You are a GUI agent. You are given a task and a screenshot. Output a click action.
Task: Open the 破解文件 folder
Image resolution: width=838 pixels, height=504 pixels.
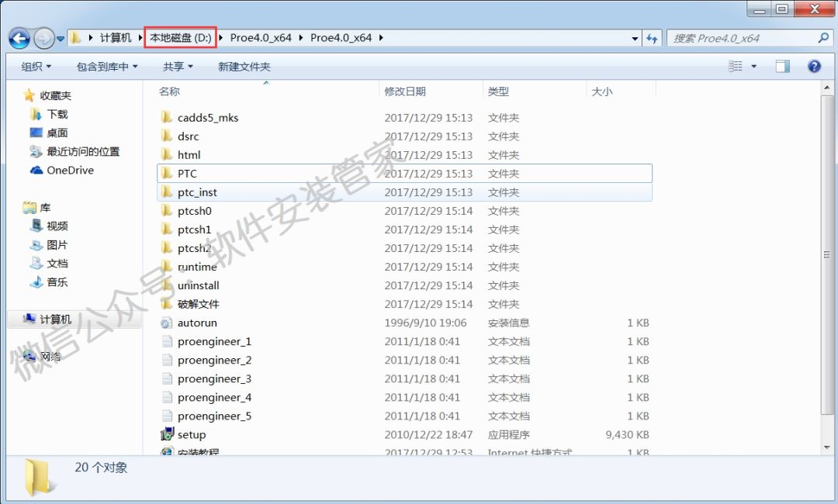tap(198, 305)
